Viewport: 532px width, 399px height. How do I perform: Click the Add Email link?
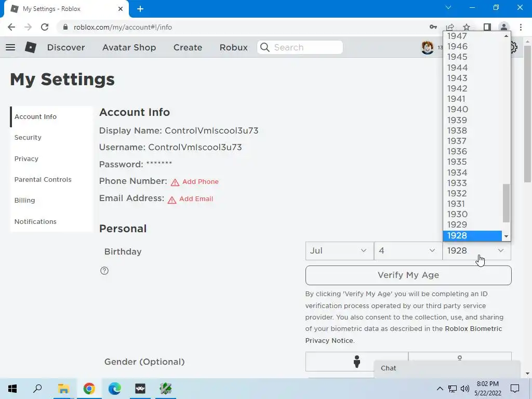(196, 199)
